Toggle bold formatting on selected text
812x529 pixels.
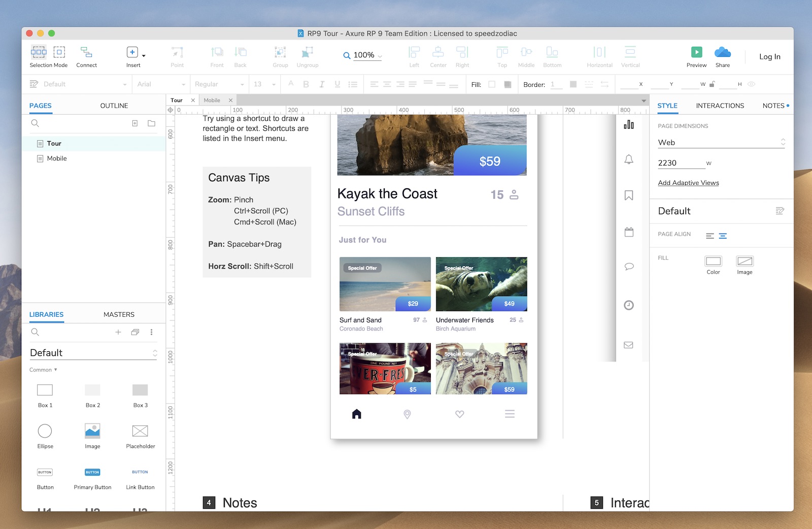[x=306, y=84]
